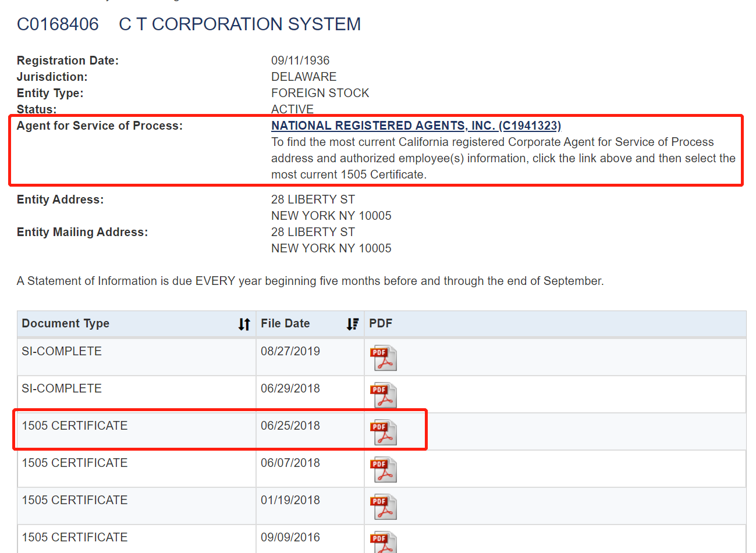Click entity number C0168406 in heading
Viewport: 756px width, 553px height.
pyautogui.click(x=58, y=24)
